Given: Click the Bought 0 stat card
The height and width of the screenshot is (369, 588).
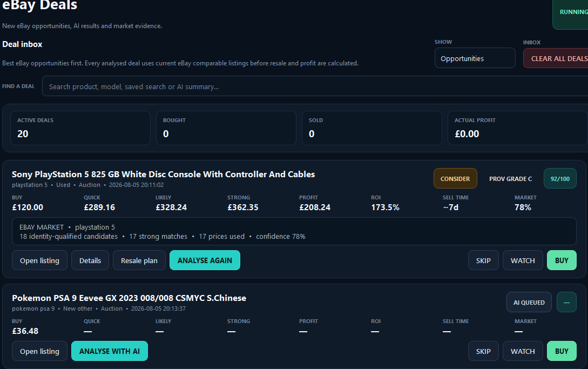Looking at the screenshot, I should 226,128.
